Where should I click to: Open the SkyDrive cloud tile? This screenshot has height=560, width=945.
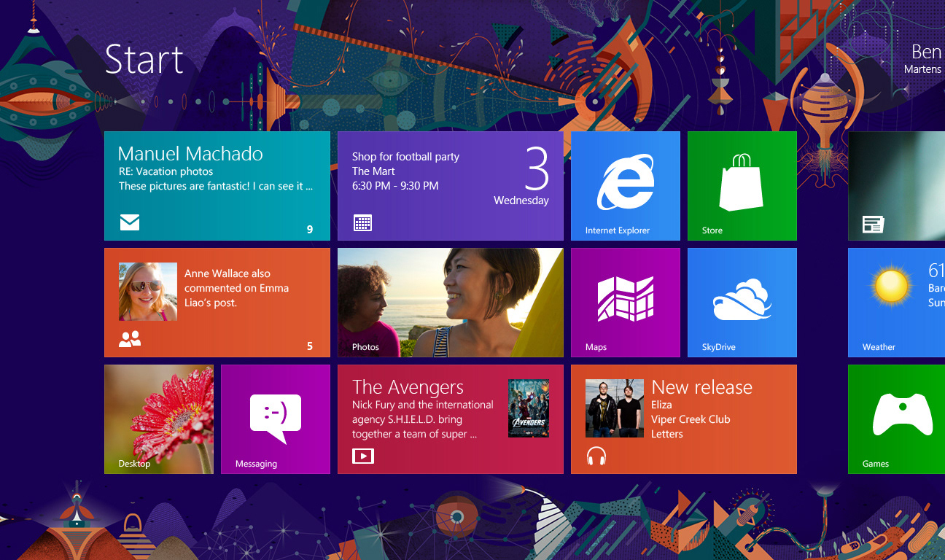pos(742,302)
